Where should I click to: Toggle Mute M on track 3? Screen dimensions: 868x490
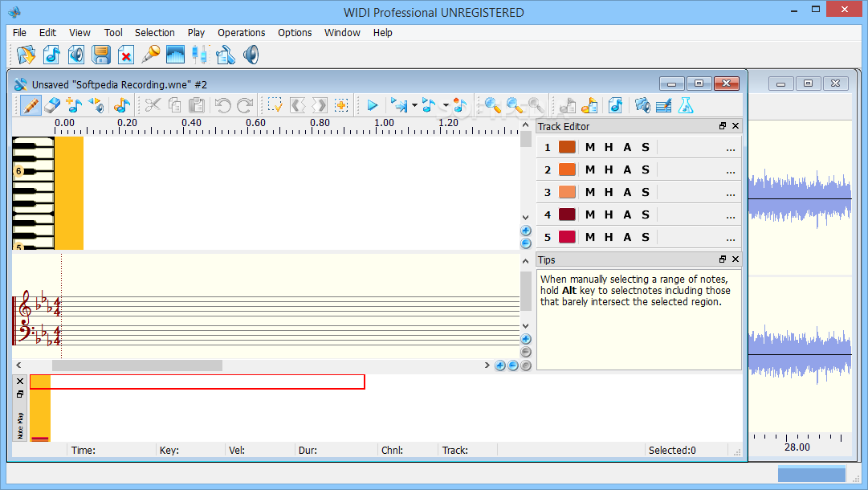[x=590, y=192]
